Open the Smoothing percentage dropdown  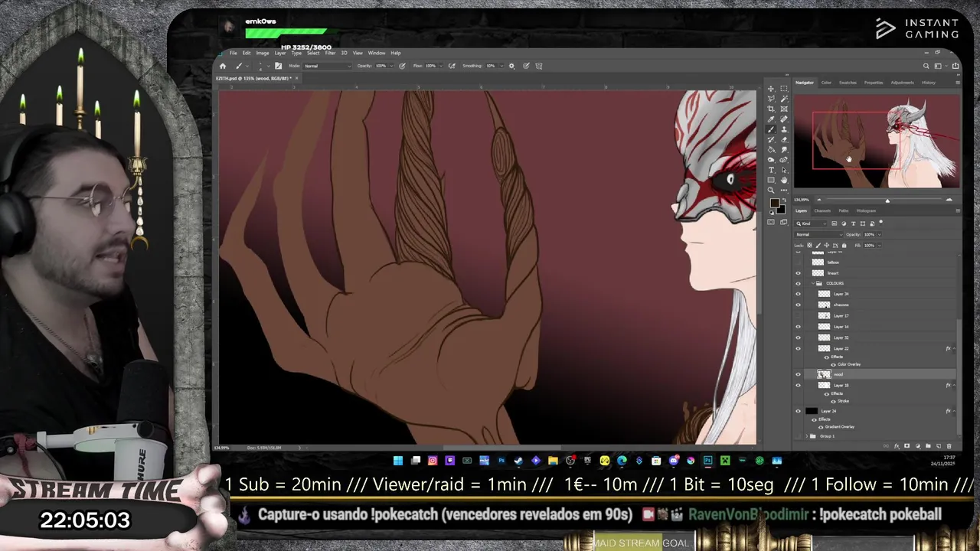[502, 66]
